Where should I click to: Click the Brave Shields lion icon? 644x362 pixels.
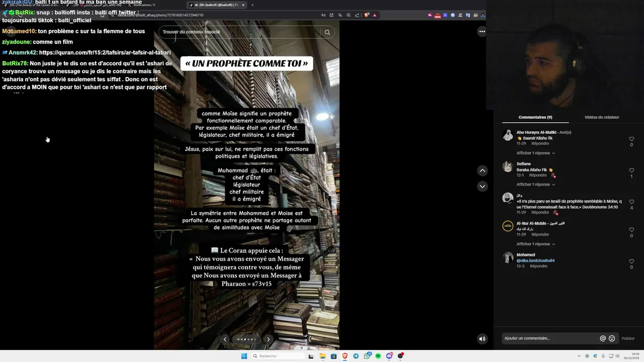[366, 15]
